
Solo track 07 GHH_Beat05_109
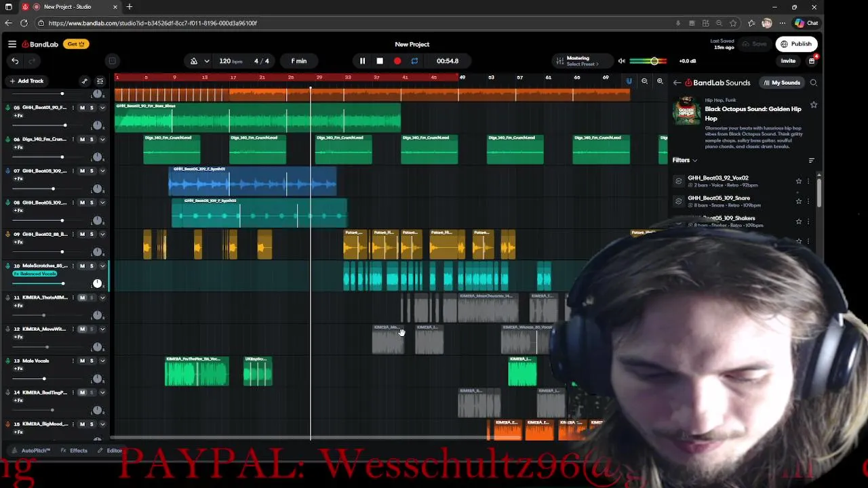coord(92,171)
